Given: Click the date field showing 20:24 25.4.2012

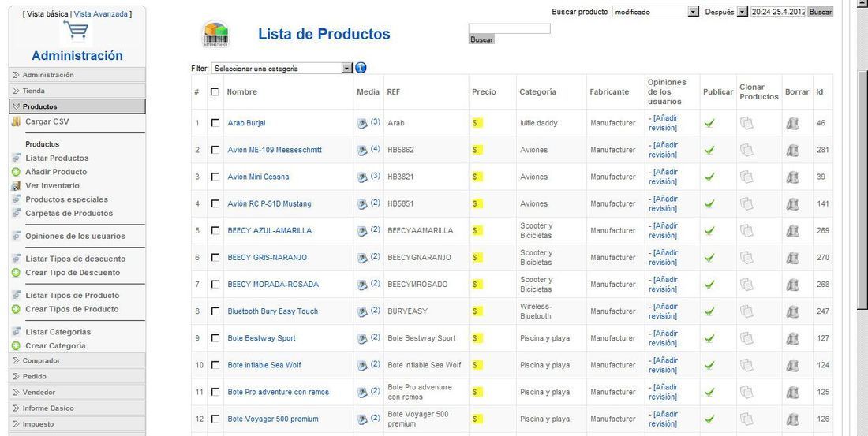Looking at the screenshot, I should (x=778, y=12).
